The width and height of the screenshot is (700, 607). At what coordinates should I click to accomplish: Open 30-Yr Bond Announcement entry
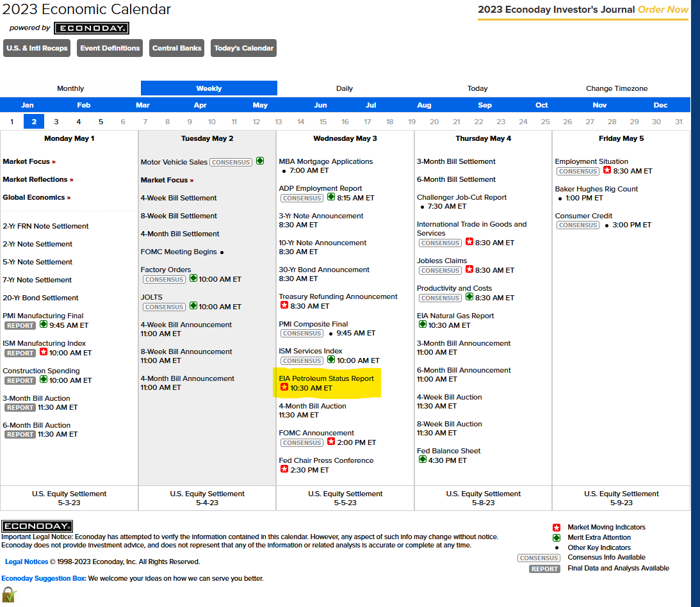(x=324, y=270)
